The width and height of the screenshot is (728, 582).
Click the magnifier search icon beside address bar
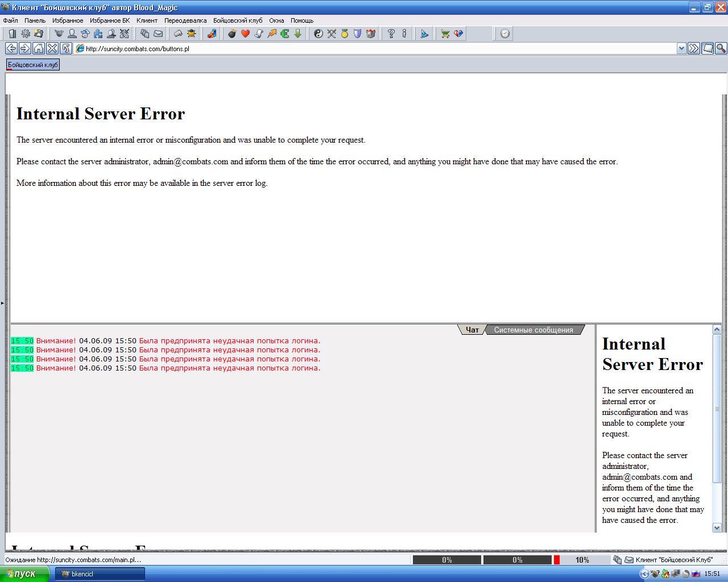(x=721, y=48)
